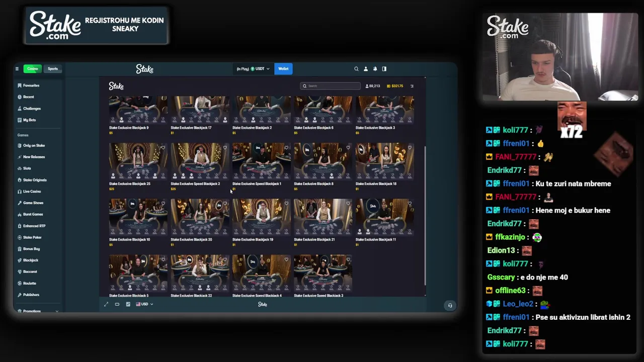Favourite Stake Exclusive Blackjack 8 heart
This screenshot has height=362, width=644.
348,148
